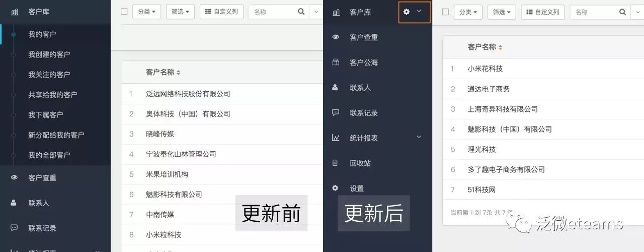
Task: Click the chat bubble icon beside 联系记录 in the before-update sidebar
Action: 14,228
